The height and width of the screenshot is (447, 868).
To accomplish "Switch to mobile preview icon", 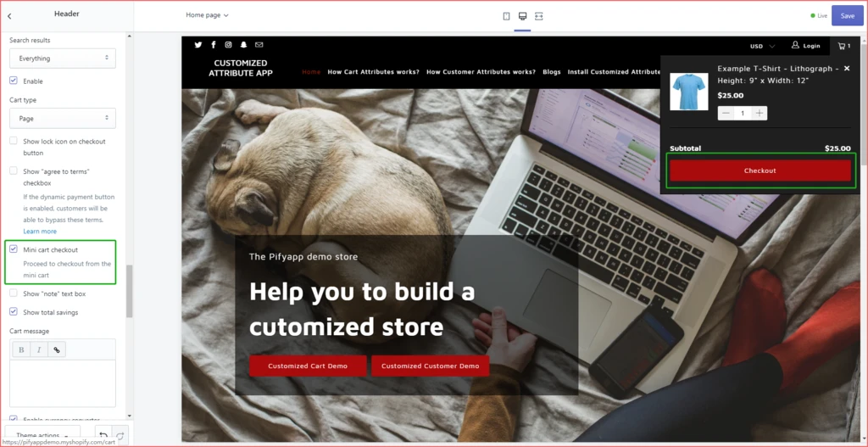I will [506, 16].
